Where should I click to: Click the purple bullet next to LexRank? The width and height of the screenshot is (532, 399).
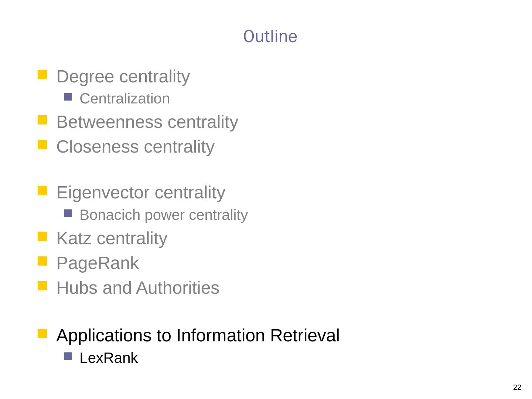68,356
